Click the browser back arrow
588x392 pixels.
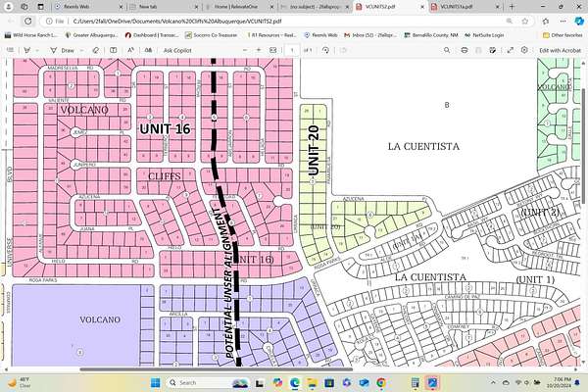[10, 20]
